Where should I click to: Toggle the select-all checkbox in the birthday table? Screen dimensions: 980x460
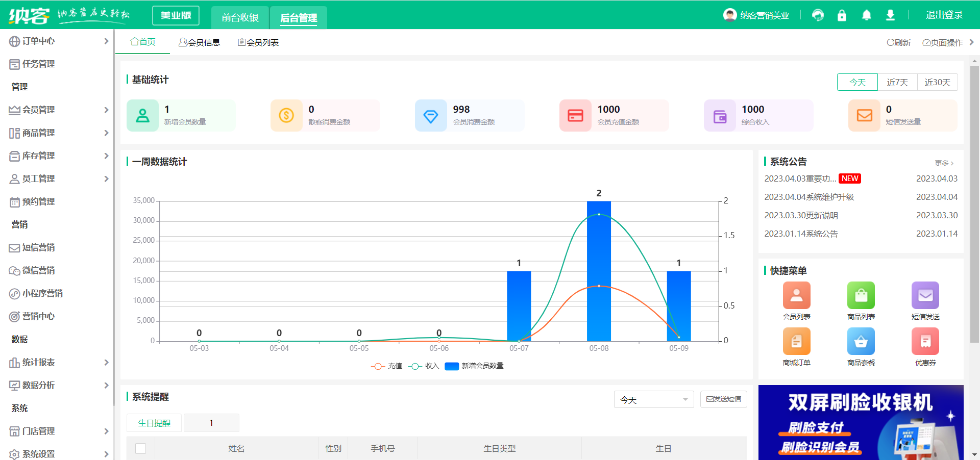pyautogui.click(x=141, y=448)
